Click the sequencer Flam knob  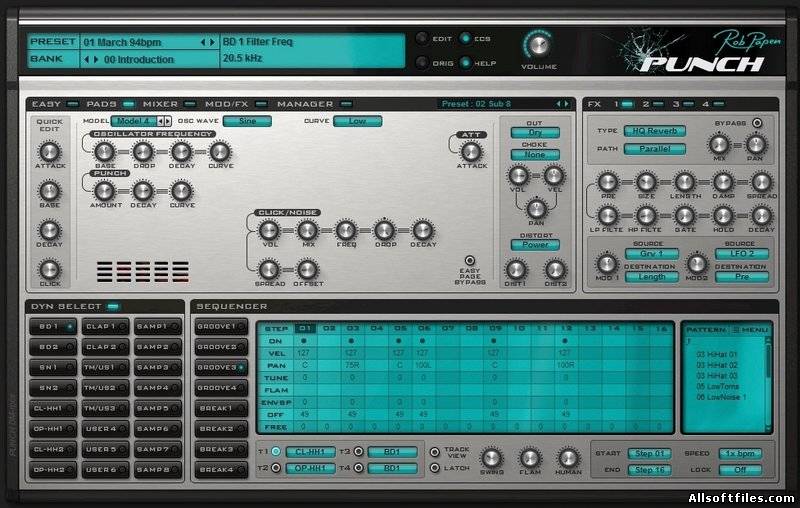[530, 458]
